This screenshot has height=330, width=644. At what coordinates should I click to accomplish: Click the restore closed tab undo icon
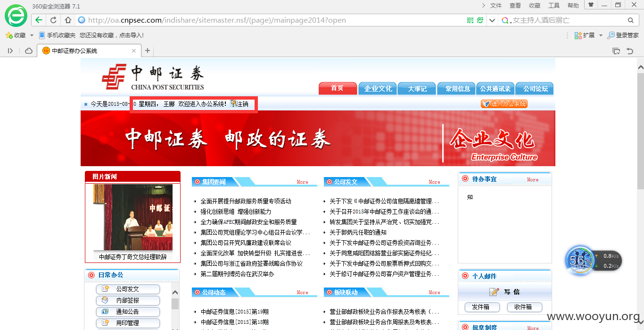pyautogui.click(x=630, y=51)
